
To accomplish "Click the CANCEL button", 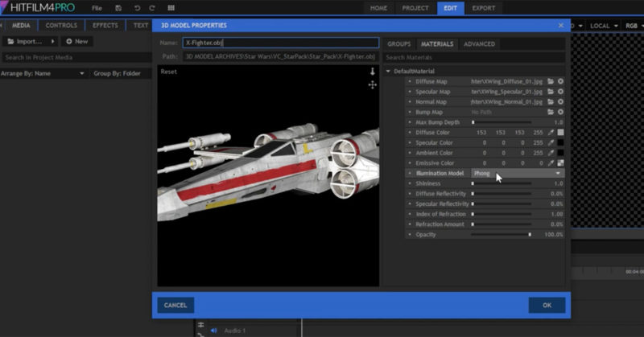I will (175, 305).
